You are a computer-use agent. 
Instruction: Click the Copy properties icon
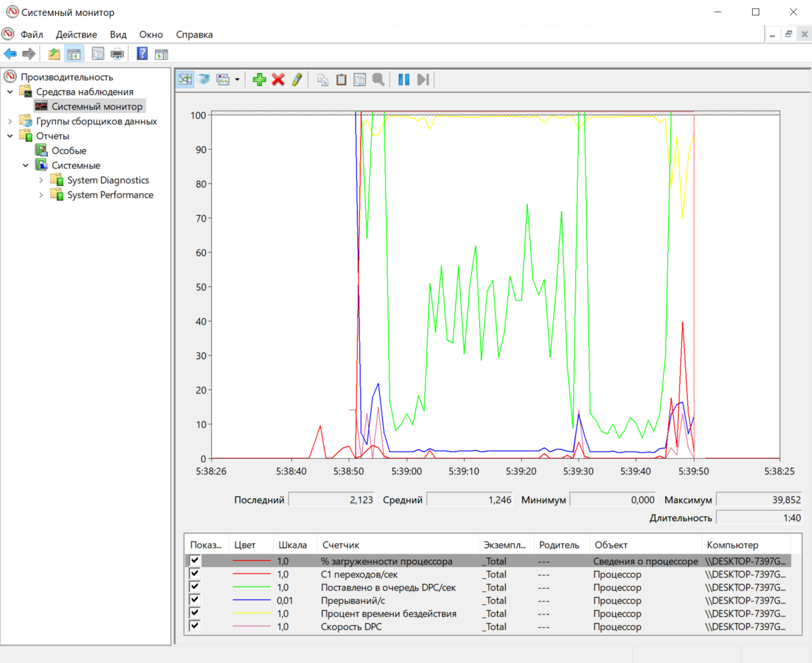(322, 80)
